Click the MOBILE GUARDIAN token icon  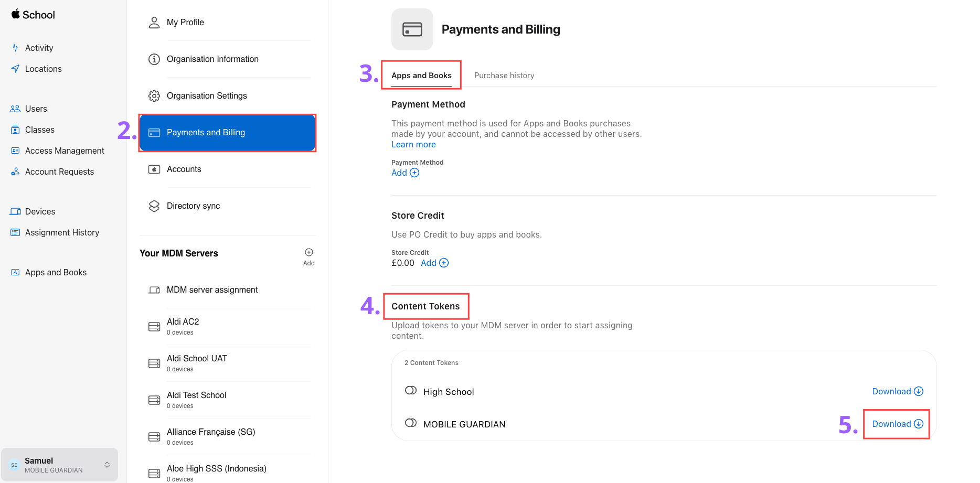[411, 423]
